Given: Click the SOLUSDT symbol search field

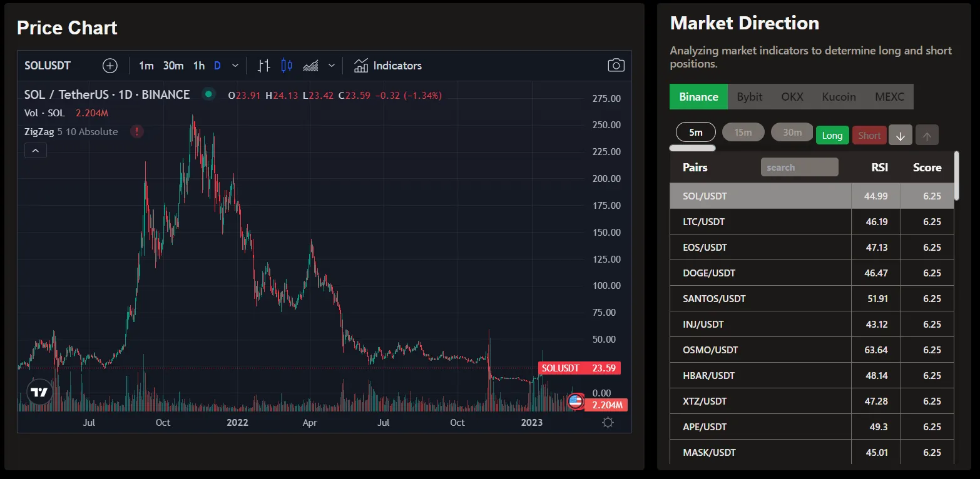Looking at the screenshot, I should click(x=48, y=66).
